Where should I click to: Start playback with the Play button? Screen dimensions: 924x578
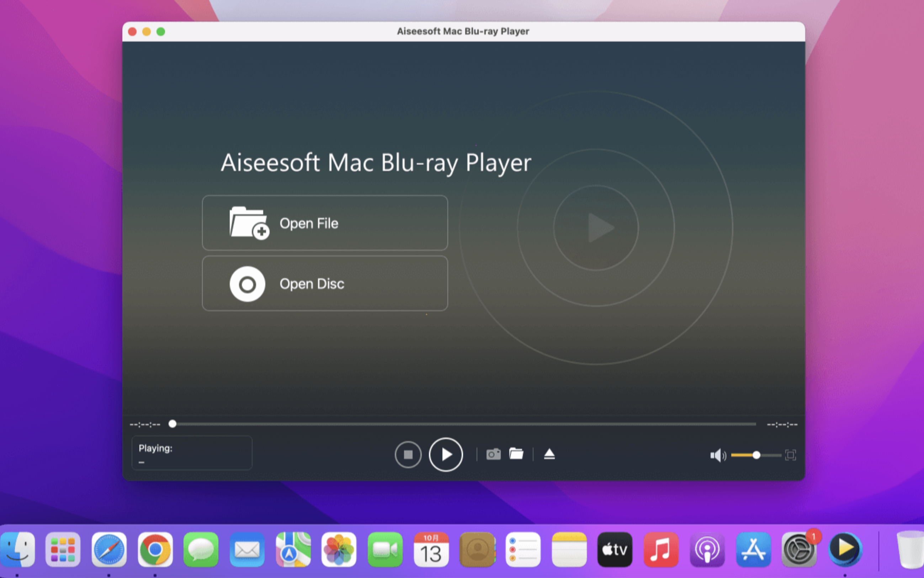tap(446, 455)
